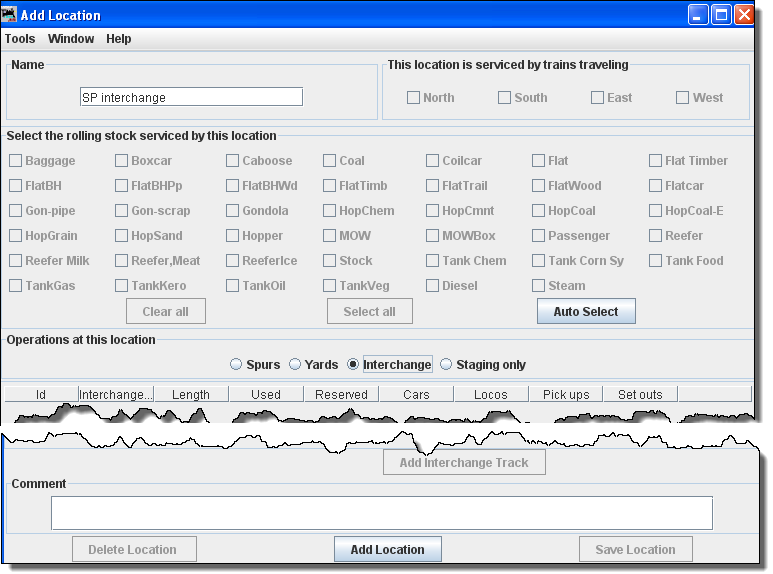Click the Add Interchange Track button

point(464,462)
